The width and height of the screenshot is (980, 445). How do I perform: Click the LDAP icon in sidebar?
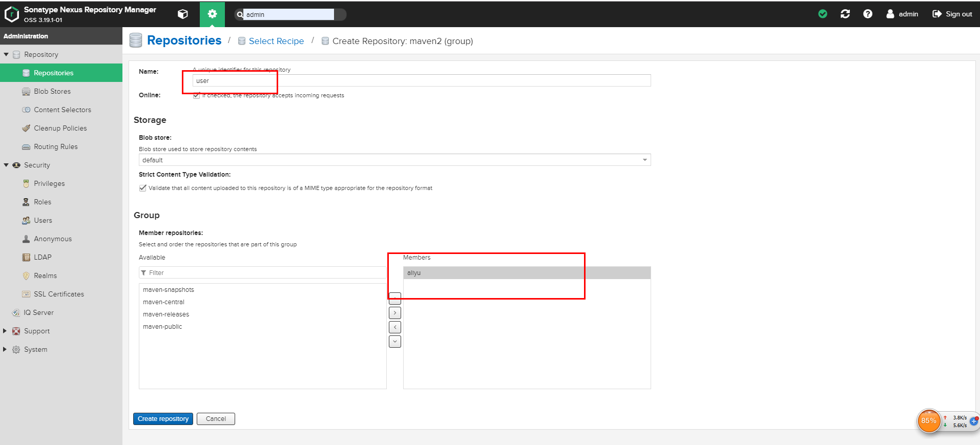pyautogui.click(x=26, y=257)
